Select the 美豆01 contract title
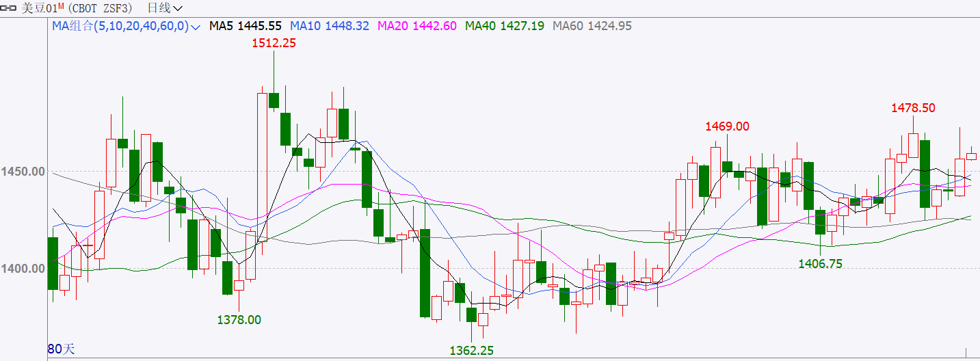The width and height of the screenshot is (980, 361). click(x=38, y=8)
